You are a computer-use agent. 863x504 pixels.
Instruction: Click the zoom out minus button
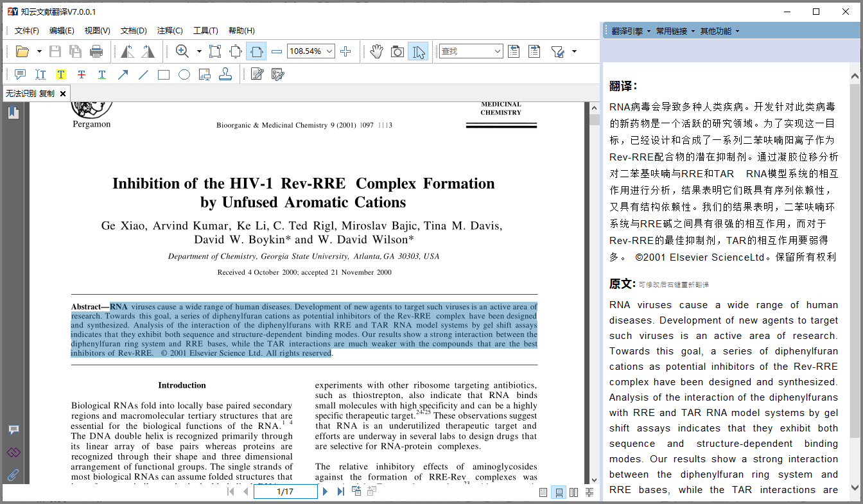(277, 51)
